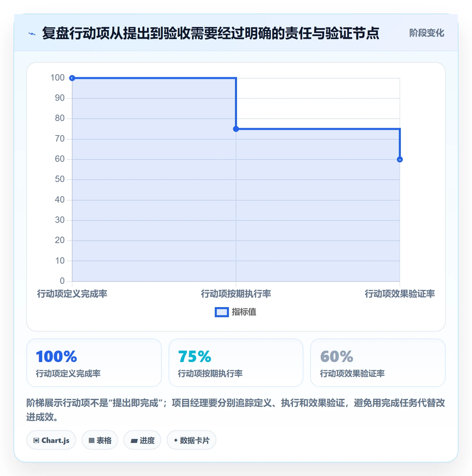The height and width of the screenshot is (476, 472).
Task: Click the 75% value in middle card
Action: (195, 357)
